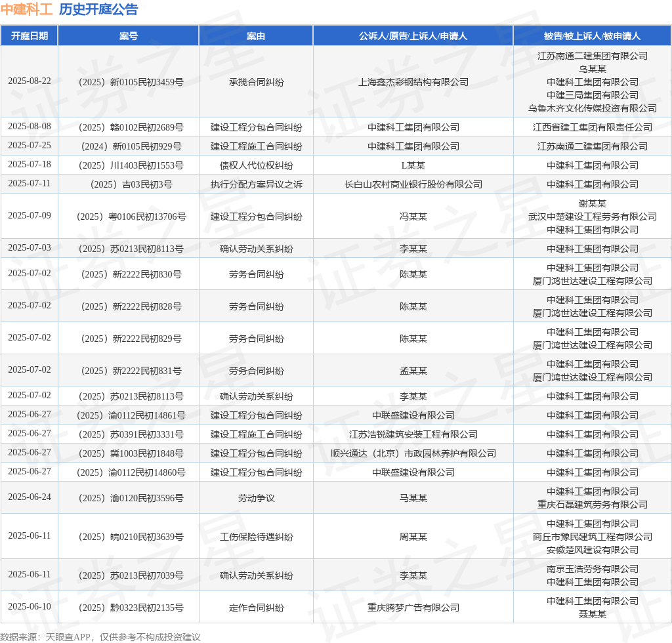Click date cell 2025-06-10

pos(29,607)
